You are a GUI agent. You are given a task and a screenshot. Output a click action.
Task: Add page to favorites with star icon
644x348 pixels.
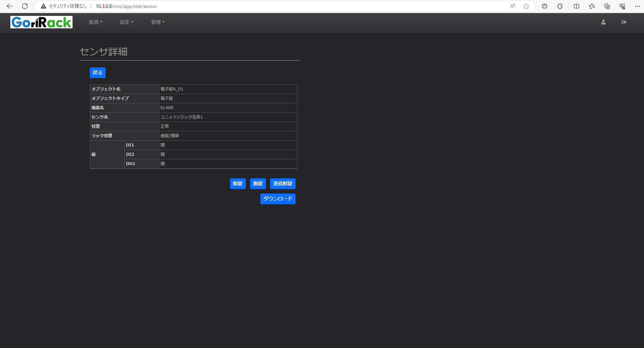[526, 6]
